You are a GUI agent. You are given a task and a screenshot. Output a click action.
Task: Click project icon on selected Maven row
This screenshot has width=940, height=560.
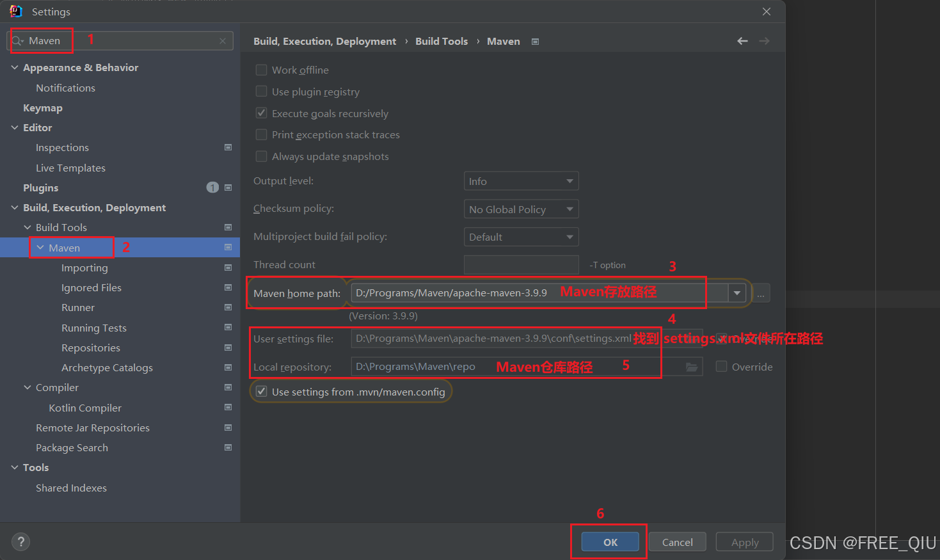[x=228, y=247]
